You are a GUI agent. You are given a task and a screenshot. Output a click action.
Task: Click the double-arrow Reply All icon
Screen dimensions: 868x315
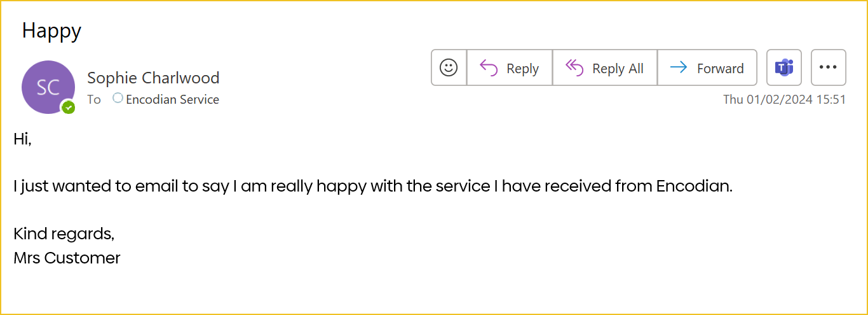tap(574, 67)
